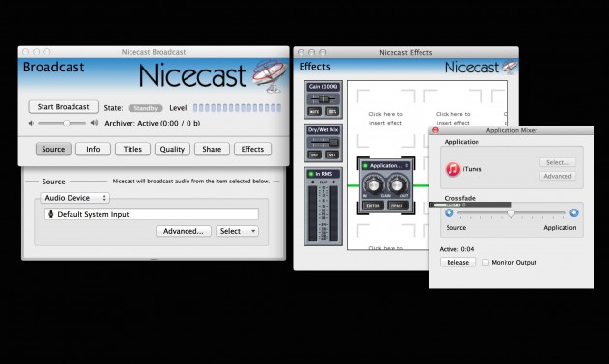This screenshot has width=609, height=364.
Task: Click the iTunes application icon
Action: coord(452,169)
